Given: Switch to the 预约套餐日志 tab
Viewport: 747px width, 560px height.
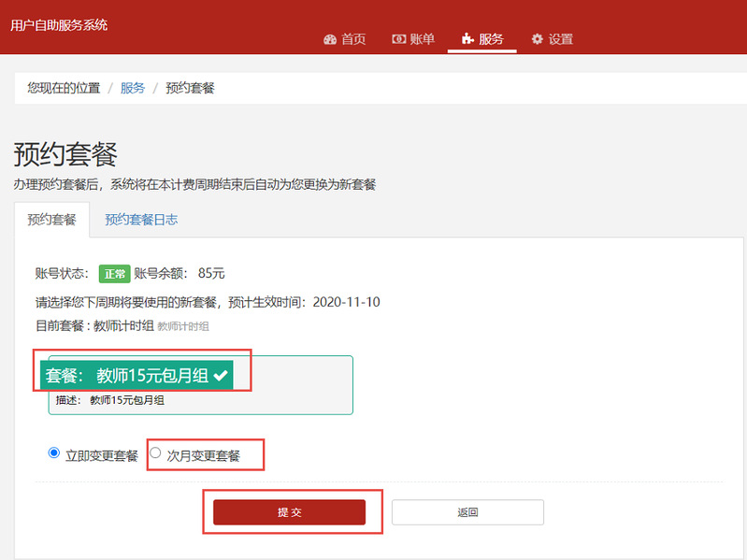Looking at the screenshot, I should [141, 220].
